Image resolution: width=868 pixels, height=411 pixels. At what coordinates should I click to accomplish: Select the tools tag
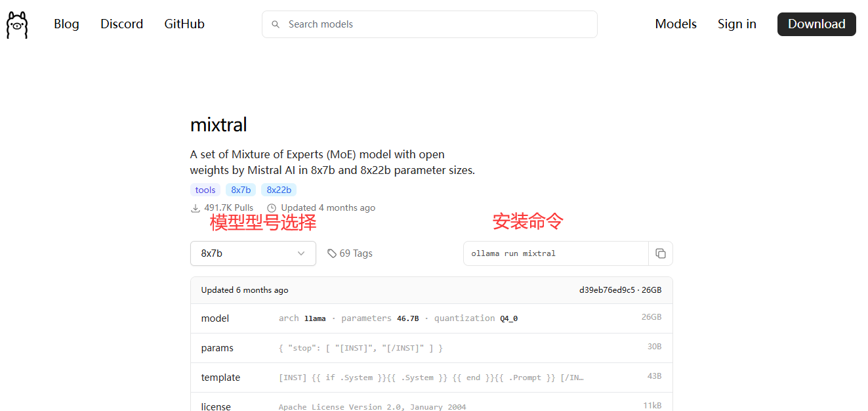pyautogui.click(x=205, y=190)
